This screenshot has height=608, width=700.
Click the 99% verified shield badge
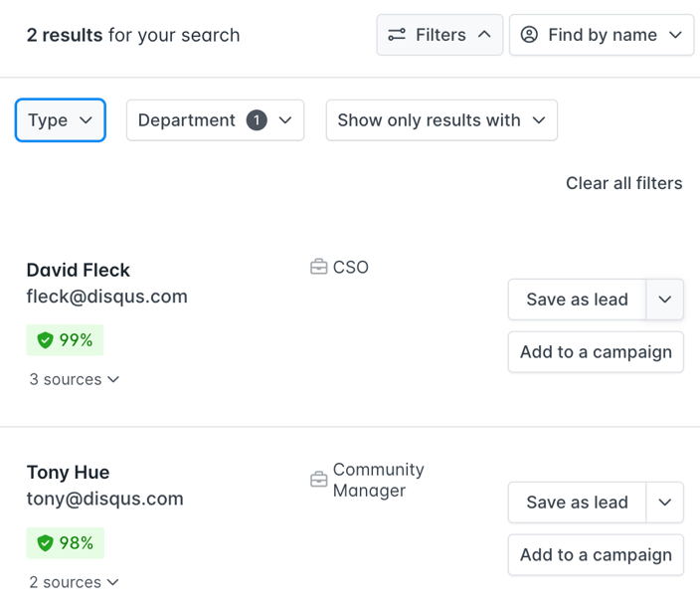click(x=65, y=340)
